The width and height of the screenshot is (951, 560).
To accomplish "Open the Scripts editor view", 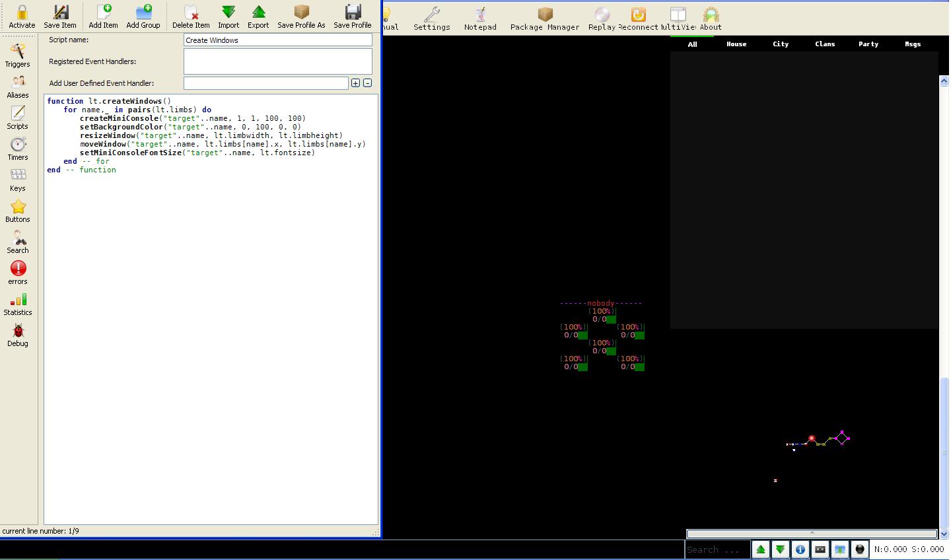I will 18,118.
